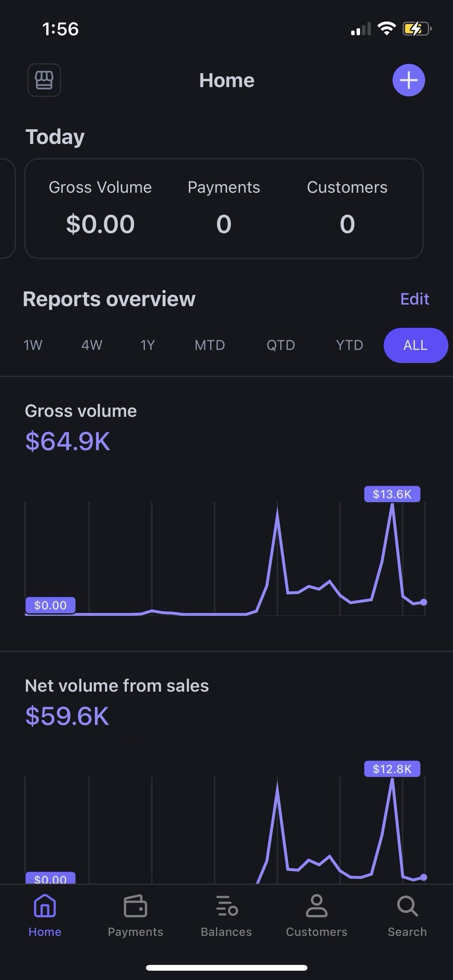Screen dimensions: 453x980
Task: Open the Payments wallet tab
Action: [135, 915]
